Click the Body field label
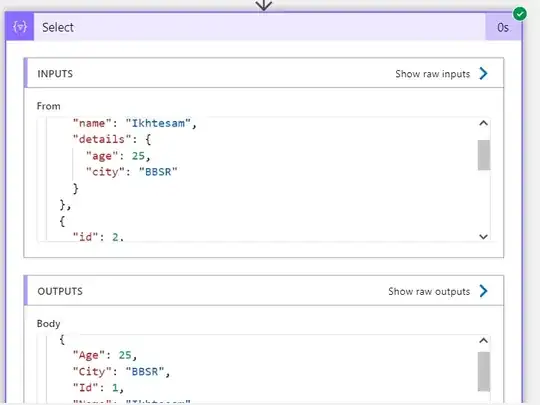 click(x=49, y=324)
